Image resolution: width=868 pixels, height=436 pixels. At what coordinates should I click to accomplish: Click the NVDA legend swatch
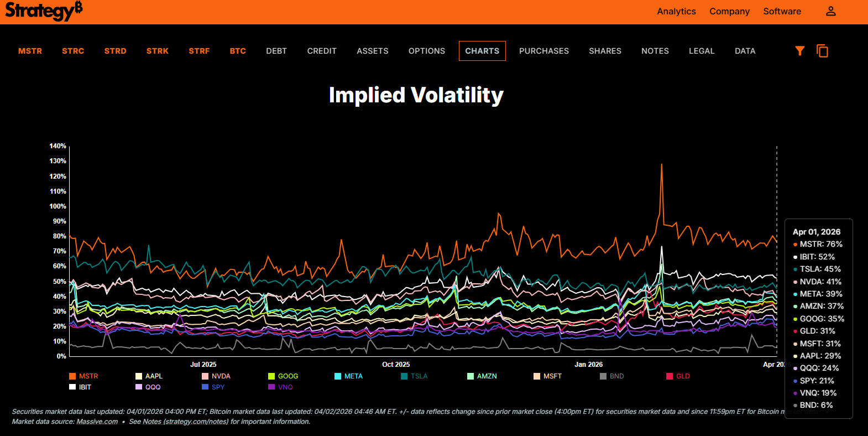tap(205, 376)
